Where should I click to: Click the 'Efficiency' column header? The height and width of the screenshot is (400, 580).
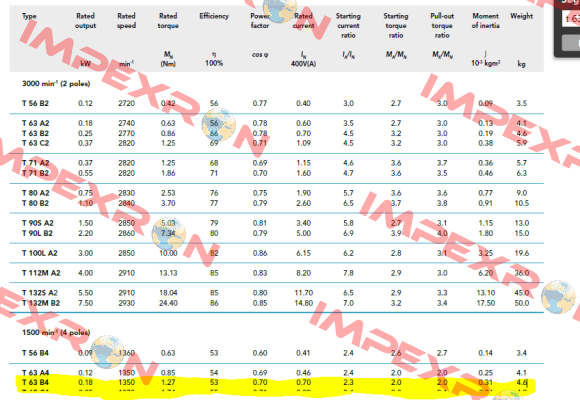point(214,16)
